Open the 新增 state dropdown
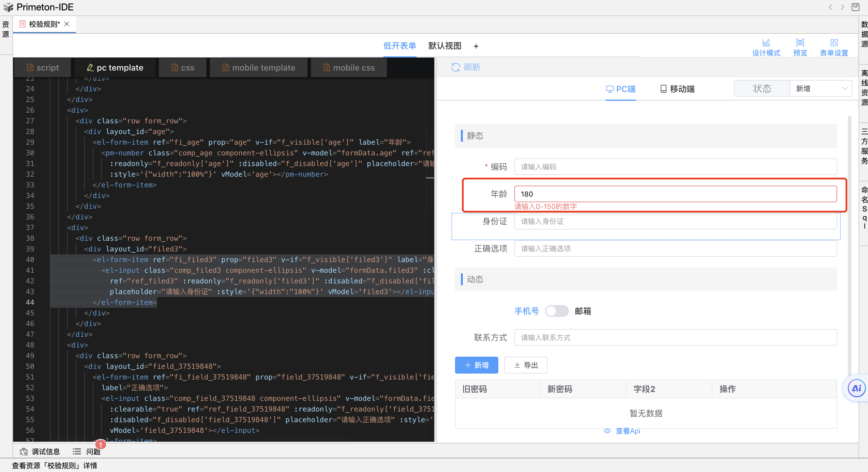868x472 pixels. point(821,89)
